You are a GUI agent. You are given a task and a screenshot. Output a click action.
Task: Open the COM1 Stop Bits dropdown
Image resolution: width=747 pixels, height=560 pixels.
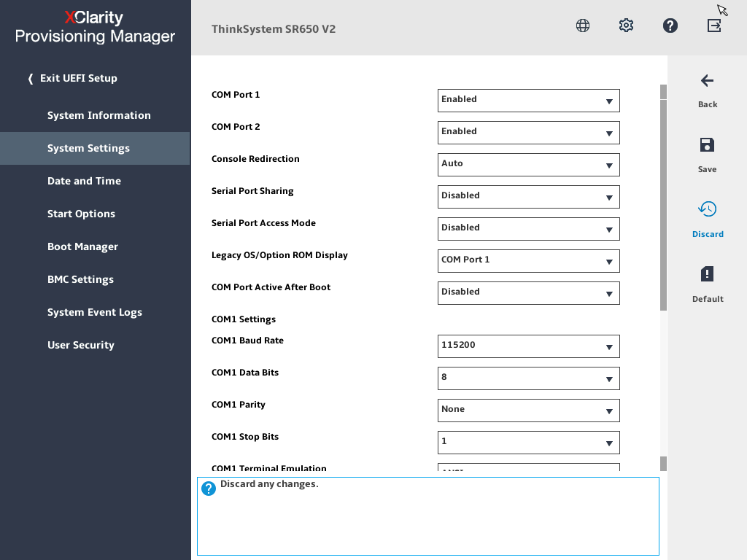528,443
